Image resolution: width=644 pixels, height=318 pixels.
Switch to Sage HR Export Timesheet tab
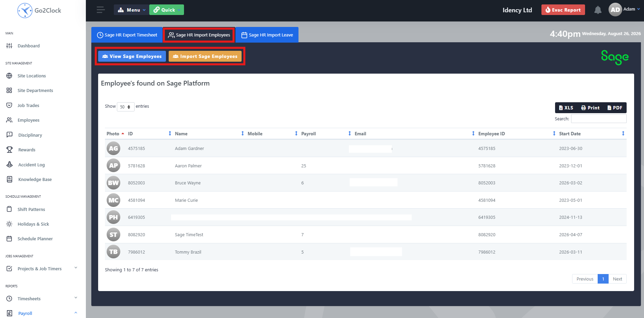(127, 35)
